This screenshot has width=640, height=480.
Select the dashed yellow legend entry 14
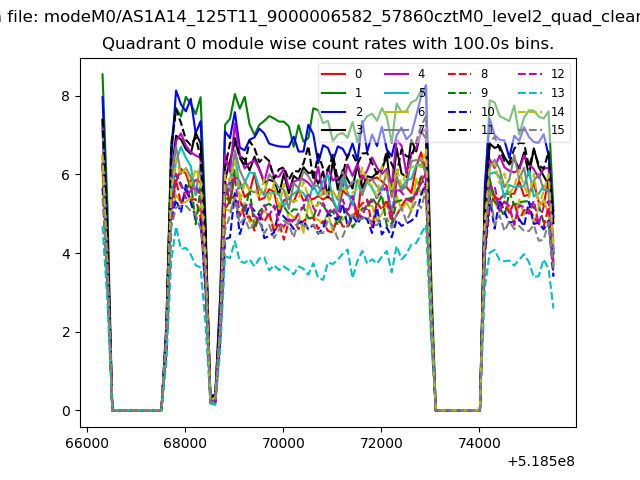pos(541,111)
